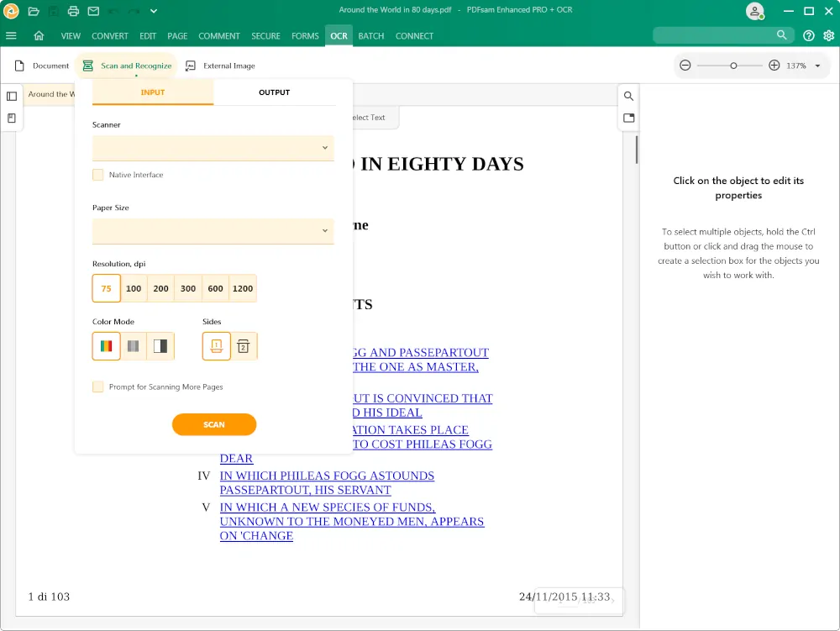Adjust the zoom slider handle
This screenshot has width=840, height=631.
[733, 66]
